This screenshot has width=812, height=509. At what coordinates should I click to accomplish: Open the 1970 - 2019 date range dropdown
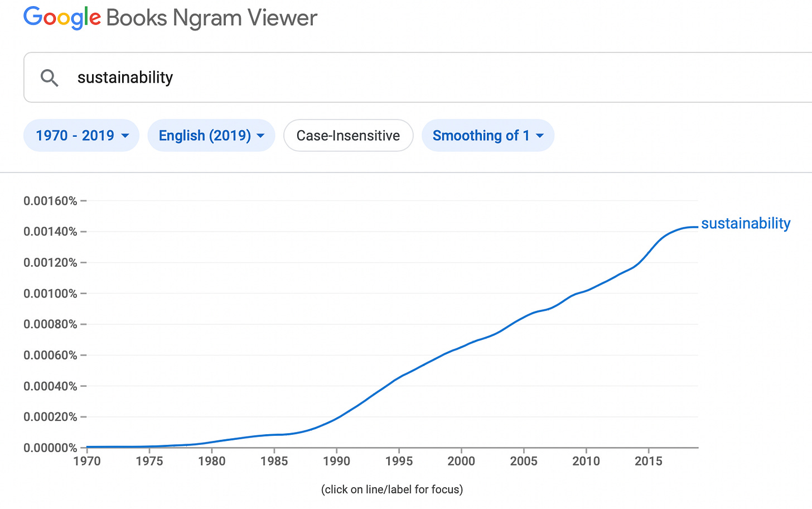[x=81, y=136]
